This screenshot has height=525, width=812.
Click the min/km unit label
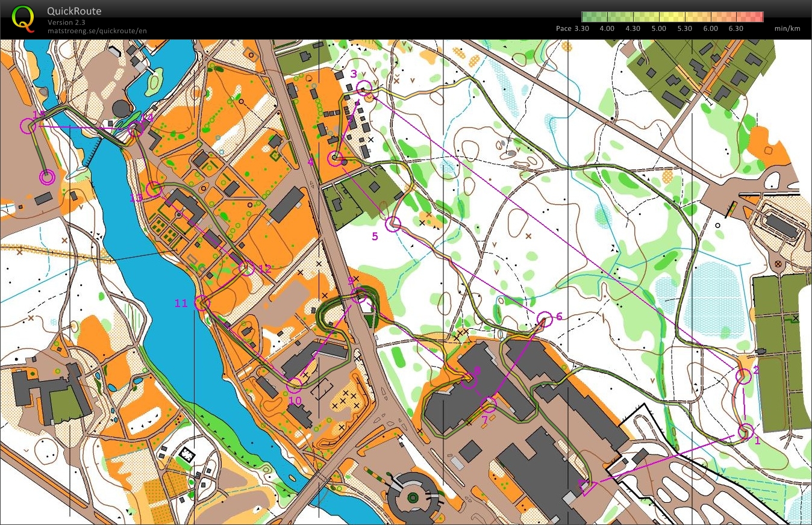[x=788, y=28]
